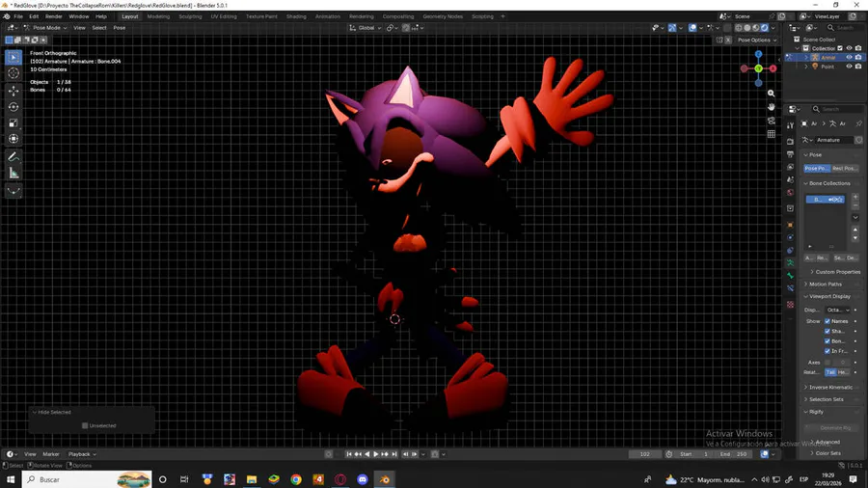Open the Pose Options popover
Screen dimensions: 868x488
coord(757,40)
